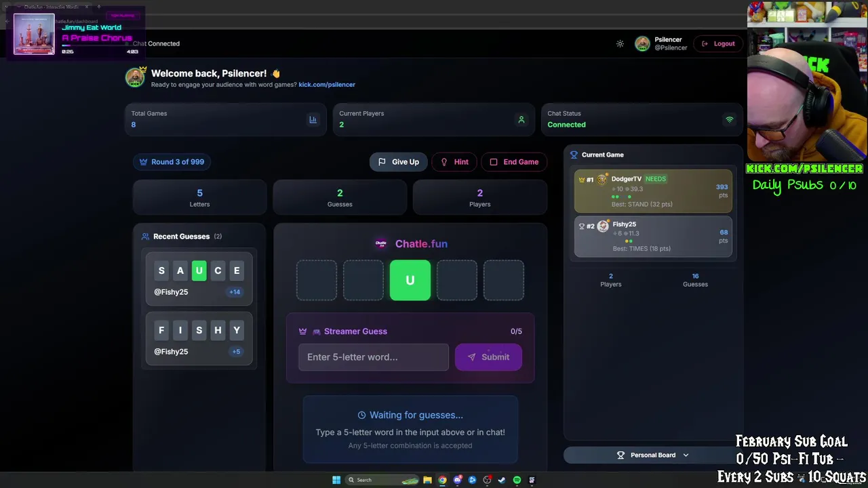Submit the streamer guess

point(488,357)
